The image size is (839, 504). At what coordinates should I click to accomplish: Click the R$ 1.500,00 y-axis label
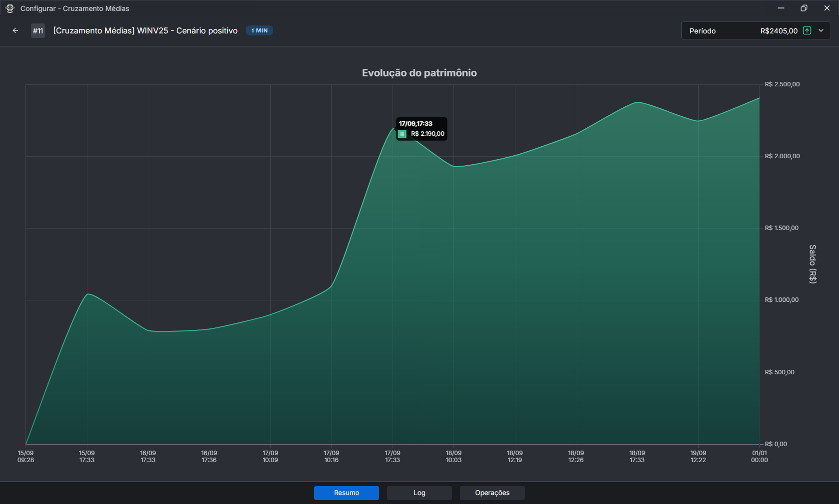[x=782, y=228]
